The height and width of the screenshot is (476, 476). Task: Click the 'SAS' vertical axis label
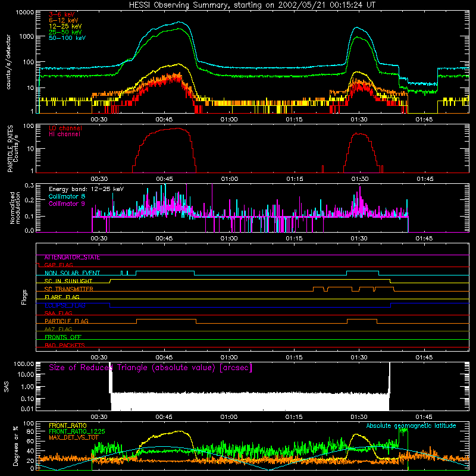click(7, 387)
